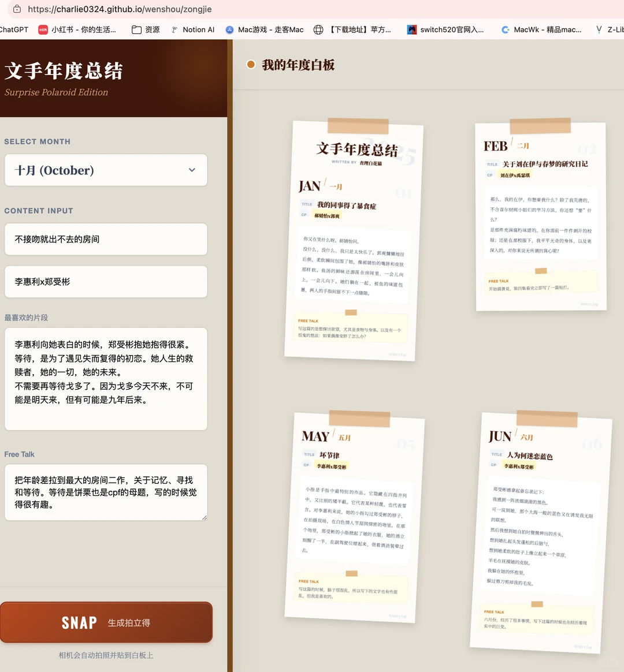624x672 pixels.
Task: Expand the 资源 bookmarks folder
Action: tap(137, 29)
